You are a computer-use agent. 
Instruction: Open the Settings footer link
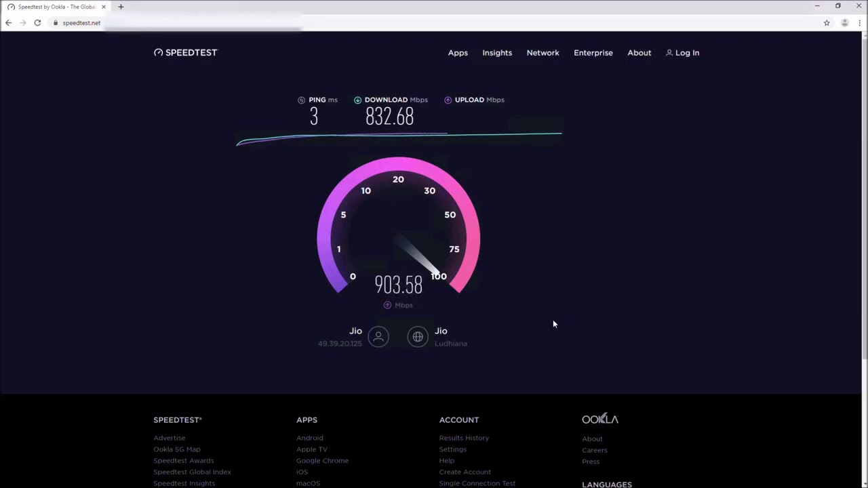pos(453,449)
